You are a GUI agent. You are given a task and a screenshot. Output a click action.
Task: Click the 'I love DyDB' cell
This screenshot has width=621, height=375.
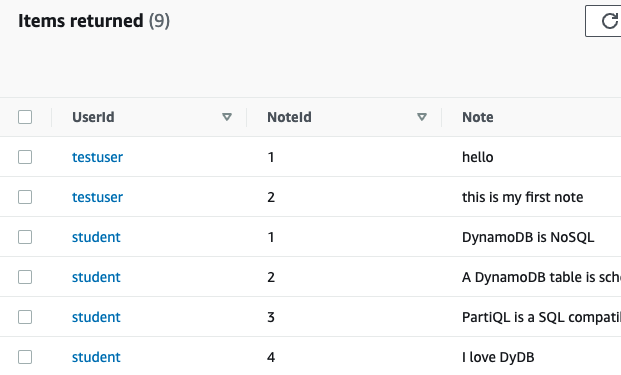(x=498, y=357)
